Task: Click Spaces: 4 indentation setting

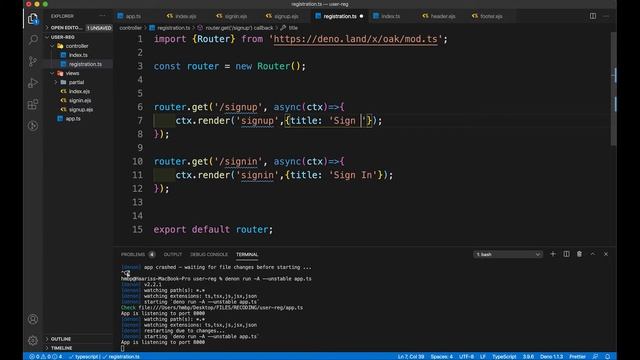Action: pos(442,356)
